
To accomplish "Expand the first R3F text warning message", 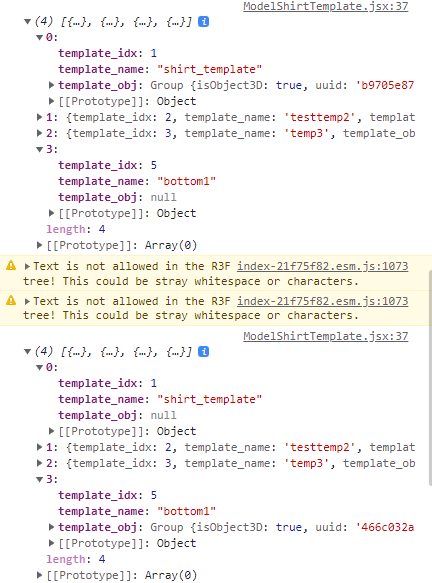I will click(x=27, y=266).
